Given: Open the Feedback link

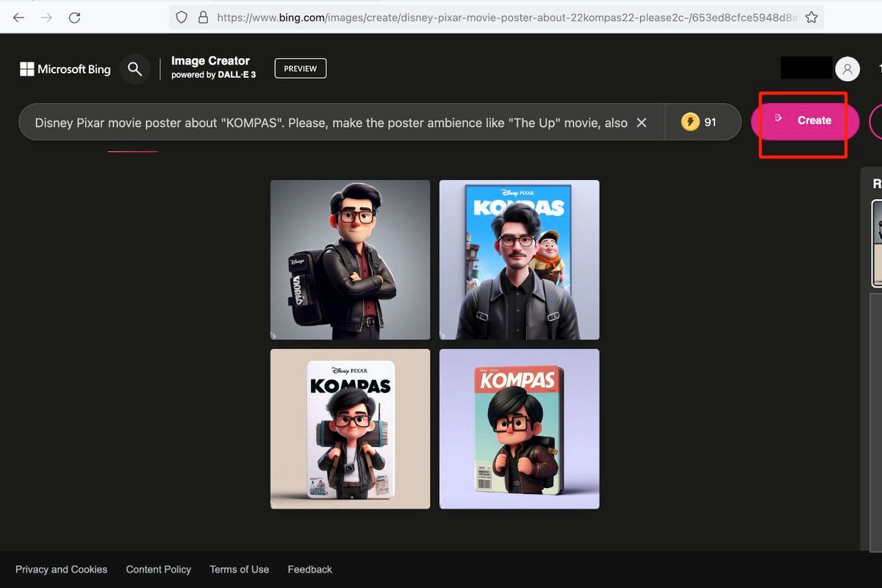Looking at the screenshot, I should pos(309,570).
